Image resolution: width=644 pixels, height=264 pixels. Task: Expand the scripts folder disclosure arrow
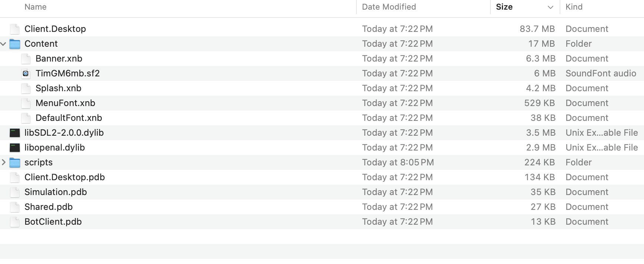[x=3, y=162]
